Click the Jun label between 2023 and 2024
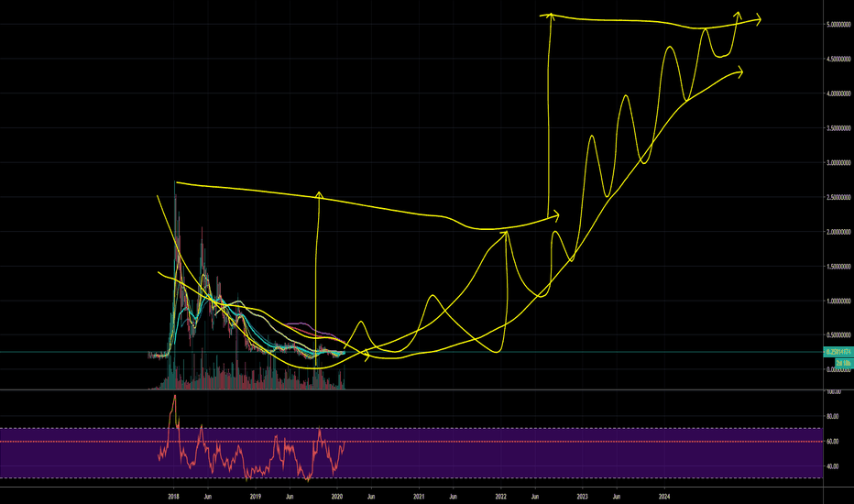The image size is (854, 504). pyautogui.click(x=616, y=497)
